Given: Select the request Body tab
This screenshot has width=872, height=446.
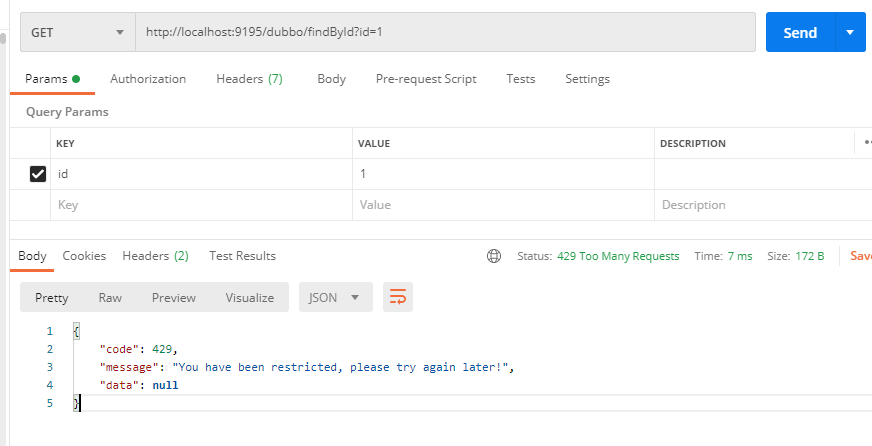Looking at the screenshot, I should (331, 79).
